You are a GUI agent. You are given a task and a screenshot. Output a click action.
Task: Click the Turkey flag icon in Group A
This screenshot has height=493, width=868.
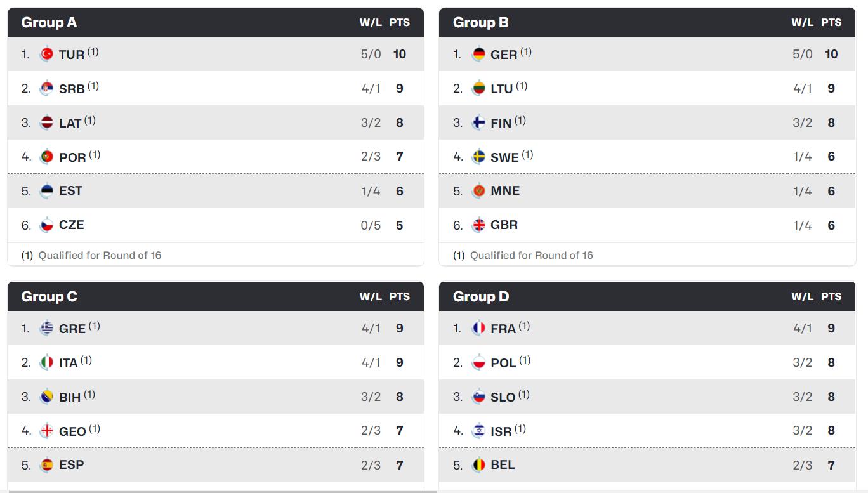(46, 55)
